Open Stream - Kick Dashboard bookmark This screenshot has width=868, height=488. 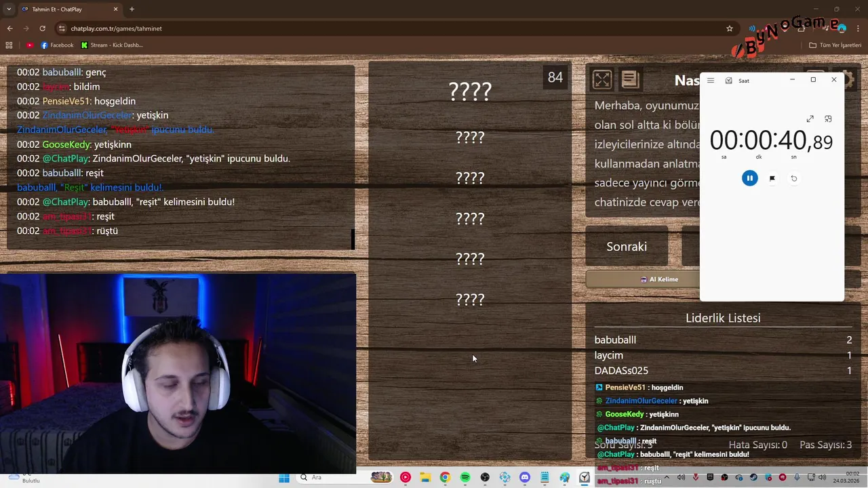[111, 45]
